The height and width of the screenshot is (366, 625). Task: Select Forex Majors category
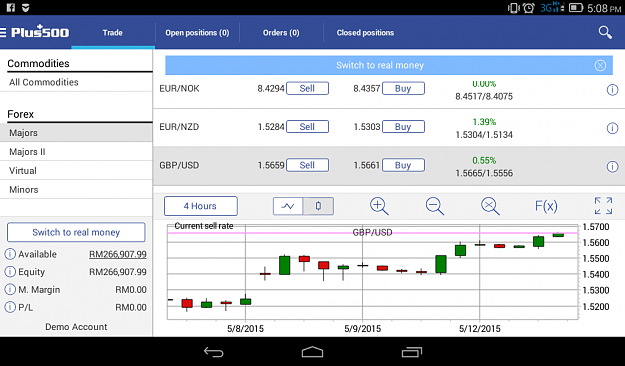(76, 133)
